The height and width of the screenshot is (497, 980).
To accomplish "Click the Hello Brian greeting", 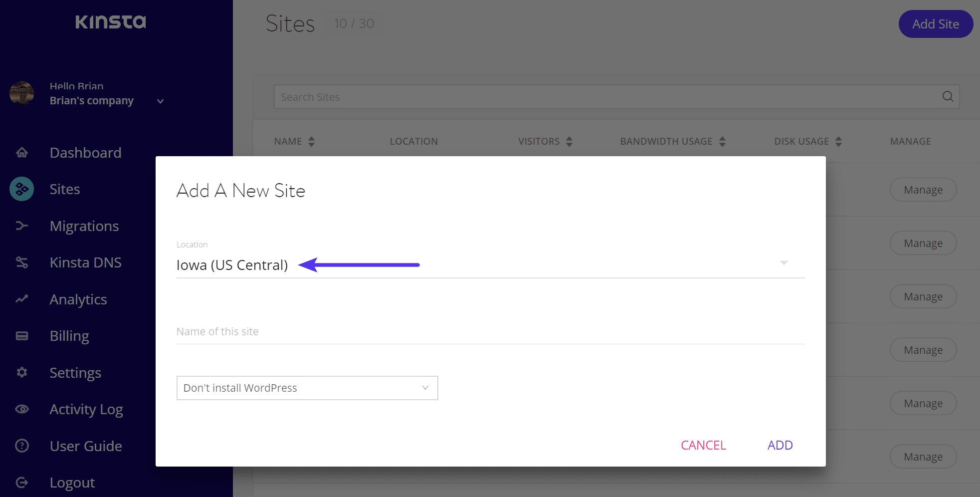I will click(x=77, y=86).
